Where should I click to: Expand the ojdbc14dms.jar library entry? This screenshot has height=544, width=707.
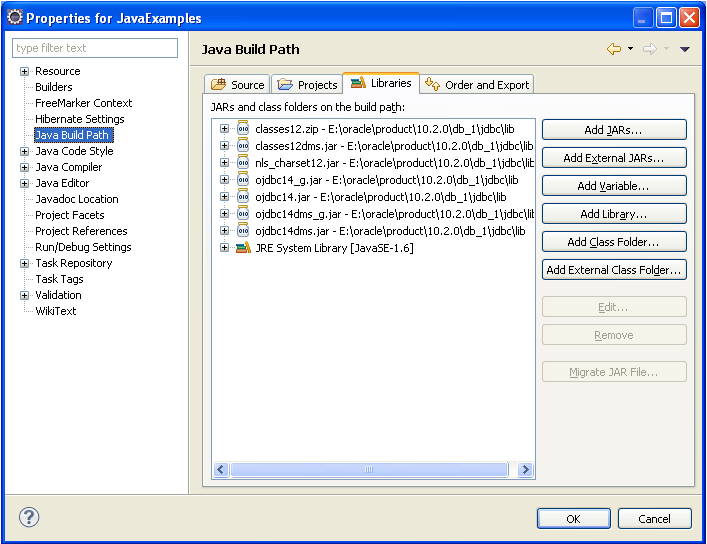coord(224,231)
